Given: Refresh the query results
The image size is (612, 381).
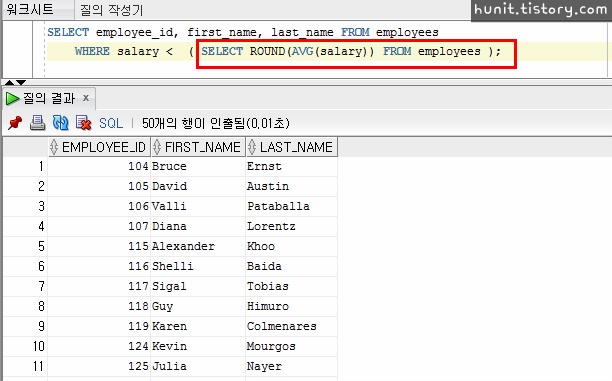Looking at the screenshot, I should click(60, 123).
